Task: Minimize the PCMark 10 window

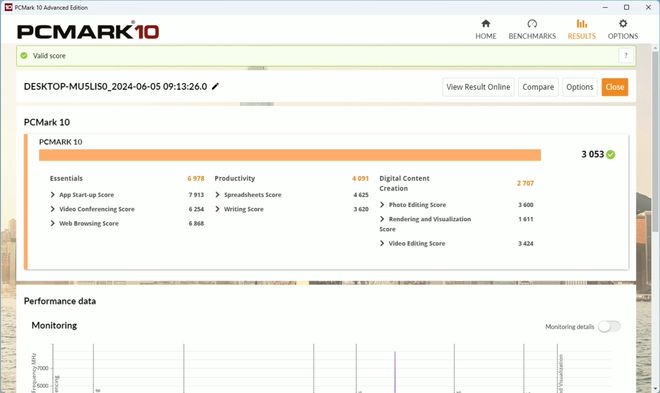Action: click(x=605, y=7)
